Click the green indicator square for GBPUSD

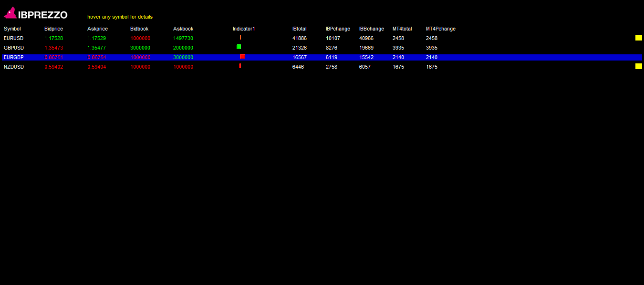point(239,47)
